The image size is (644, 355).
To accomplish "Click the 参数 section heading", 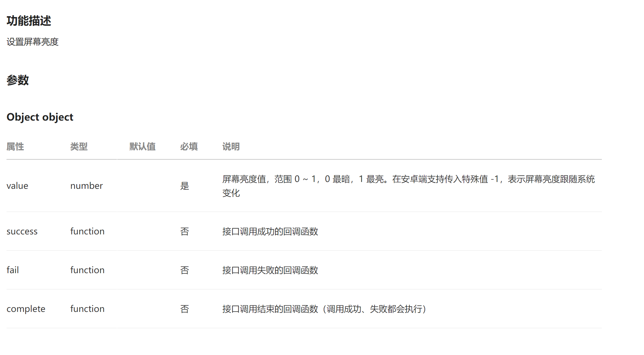I will click(17, 80).
